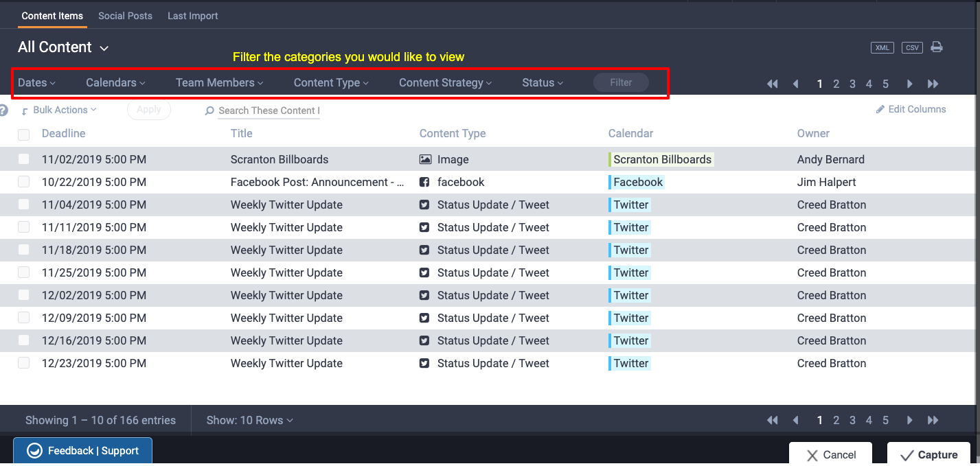Select the checkbox for the 11/04/2019 tweet
This screenshot has width=980, height=466.
click(24, 205)
